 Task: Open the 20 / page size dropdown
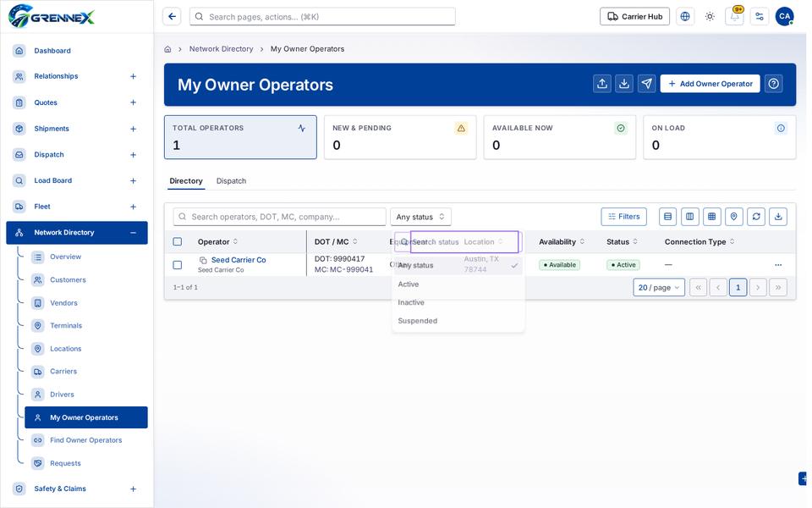pos(659,287)
